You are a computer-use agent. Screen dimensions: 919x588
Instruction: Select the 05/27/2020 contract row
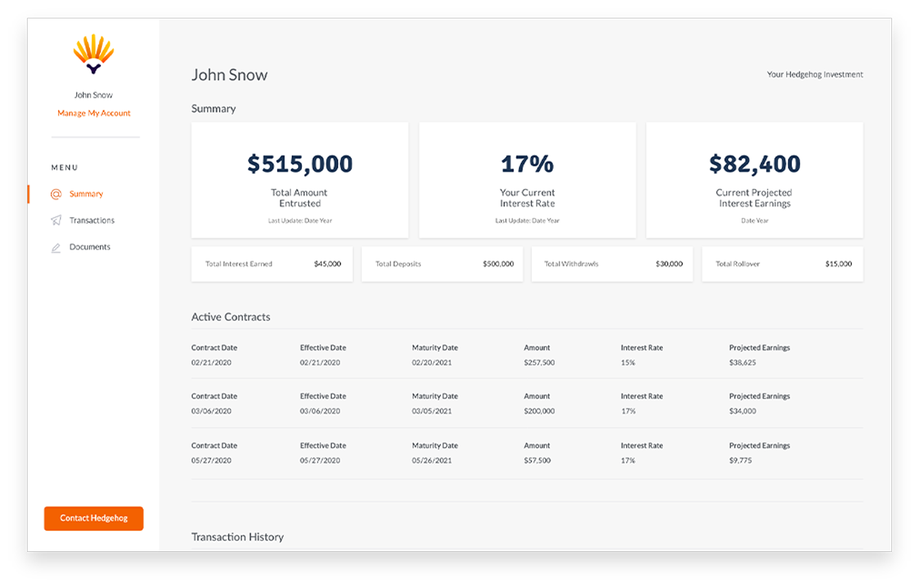click(x=527, y=453)
